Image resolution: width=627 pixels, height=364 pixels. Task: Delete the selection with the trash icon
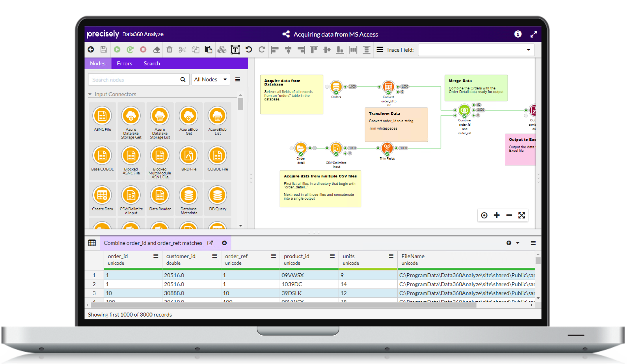click(x=169, y=49)
